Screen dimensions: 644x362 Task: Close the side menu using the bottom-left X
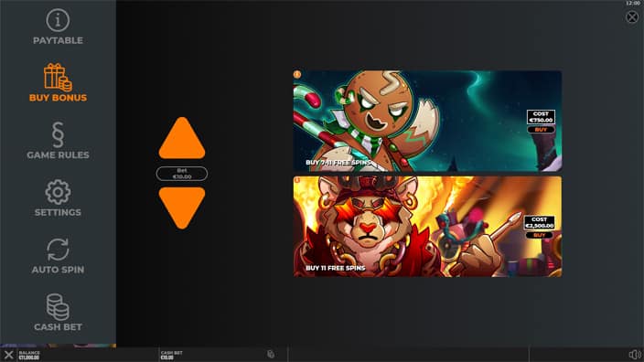(8, 355)
